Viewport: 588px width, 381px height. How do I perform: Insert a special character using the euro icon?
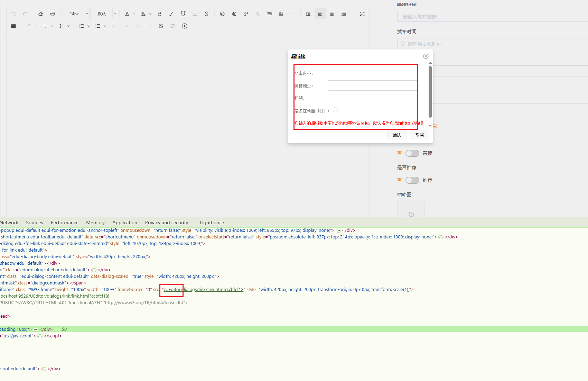click(234, 14)
